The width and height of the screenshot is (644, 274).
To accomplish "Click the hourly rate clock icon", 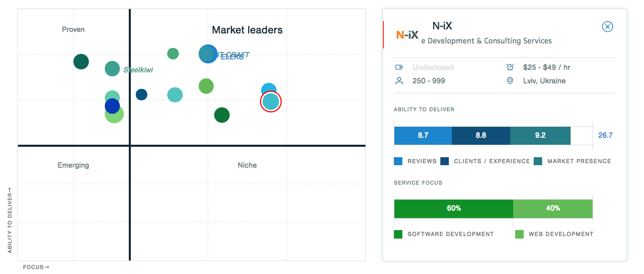I will tap(510, 67).
